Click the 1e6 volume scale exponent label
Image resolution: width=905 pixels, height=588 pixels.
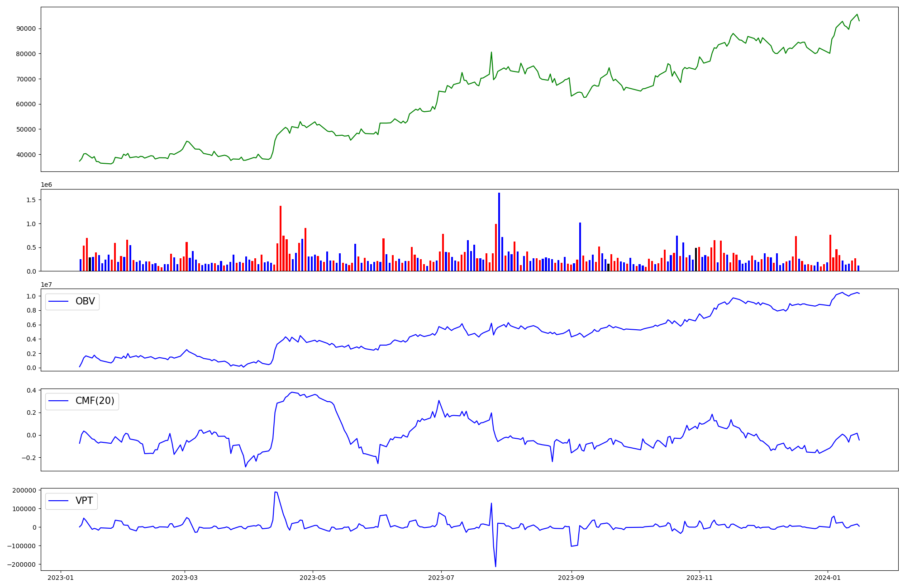click(46, 185)
